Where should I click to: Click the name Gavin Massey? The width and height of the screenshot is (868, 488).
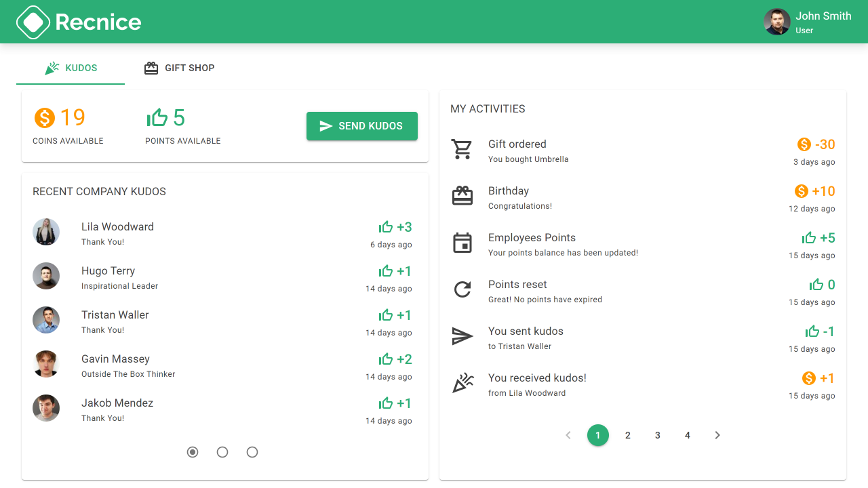[115, 359]
